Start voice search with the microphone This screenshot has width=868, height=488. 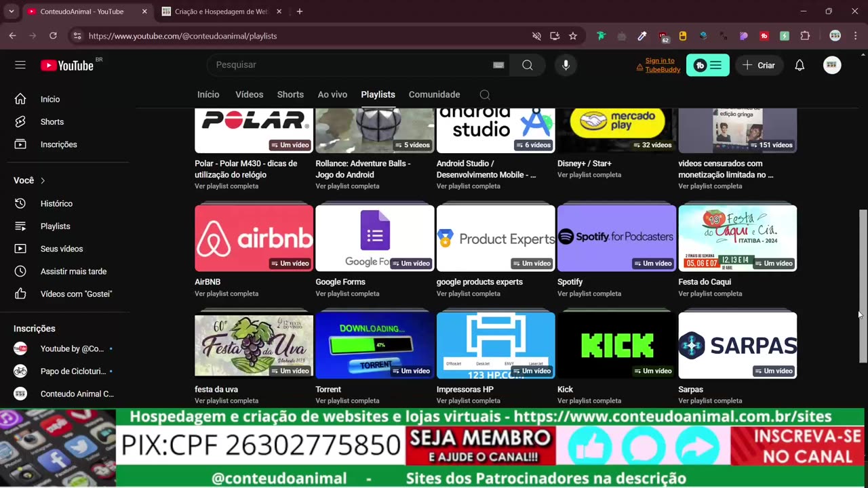click(x=566, y=65)
